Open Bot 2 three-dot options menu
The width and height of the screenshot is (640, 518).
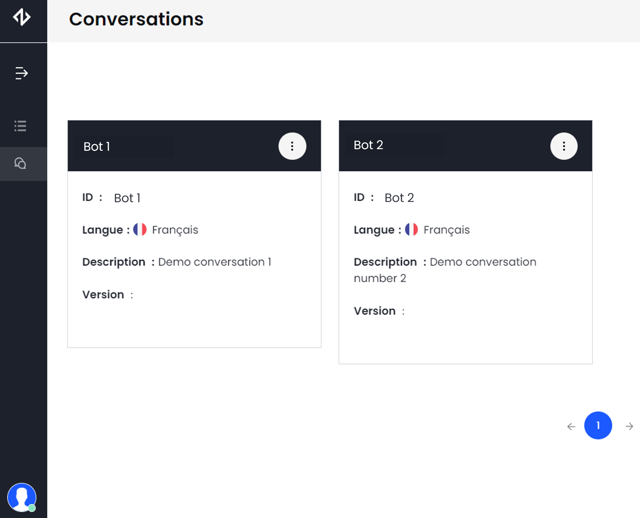[x=564, y=146]
